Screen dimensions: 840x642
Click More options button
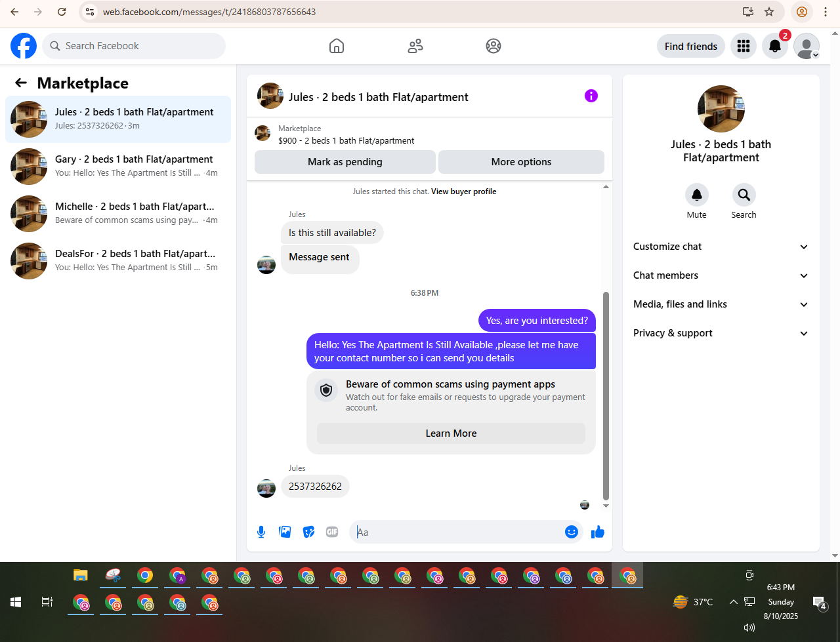(x=521, y=162)
